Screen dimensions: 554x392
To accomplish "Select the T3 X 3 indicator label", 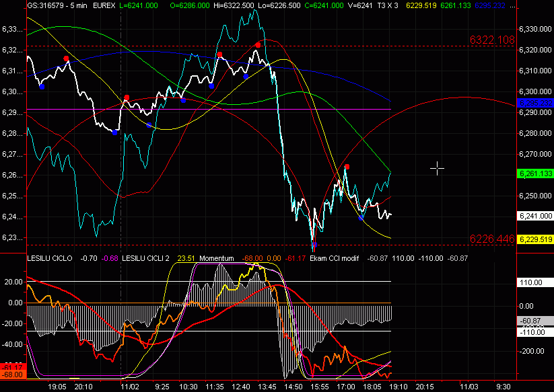I will click(386, 5).
